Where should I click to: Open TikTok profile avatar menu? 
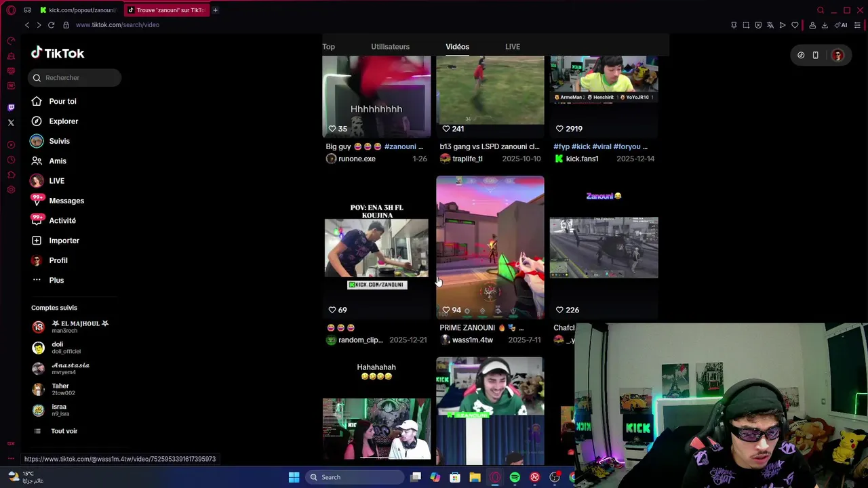837,56
